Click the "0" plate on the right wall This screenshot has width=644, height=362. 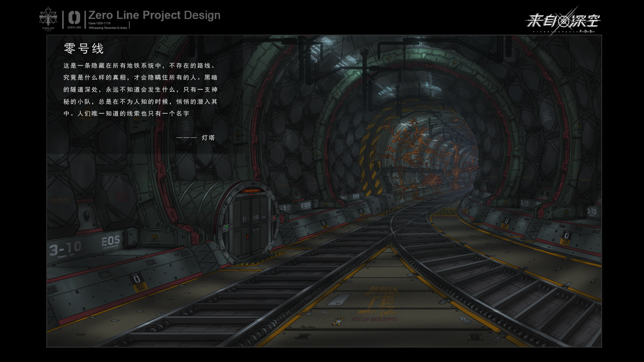tap(567, 236)
